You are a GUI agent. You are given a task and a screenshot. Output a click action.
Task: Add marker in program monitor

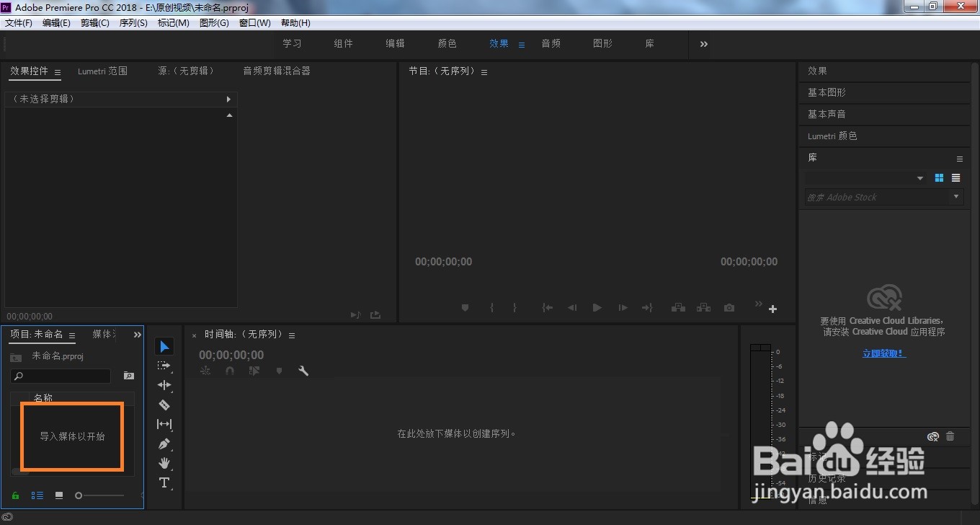[x=465, y=308]
